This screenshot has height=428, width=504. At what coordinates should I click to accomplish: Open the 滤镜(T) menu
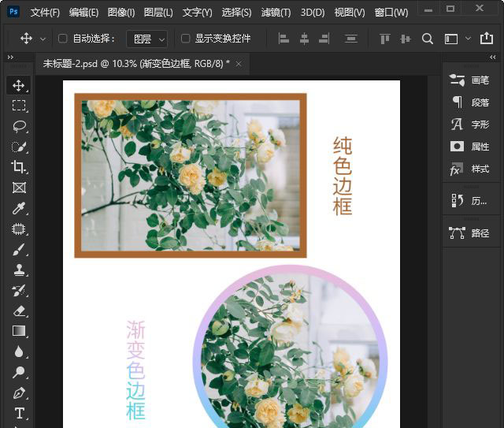coord(276,13)
